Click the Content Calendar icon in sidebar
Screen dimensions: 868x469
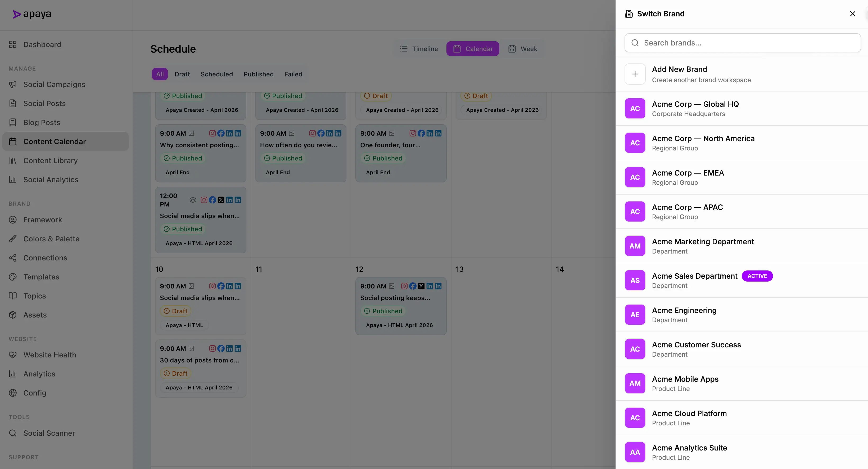click(13, 141)
